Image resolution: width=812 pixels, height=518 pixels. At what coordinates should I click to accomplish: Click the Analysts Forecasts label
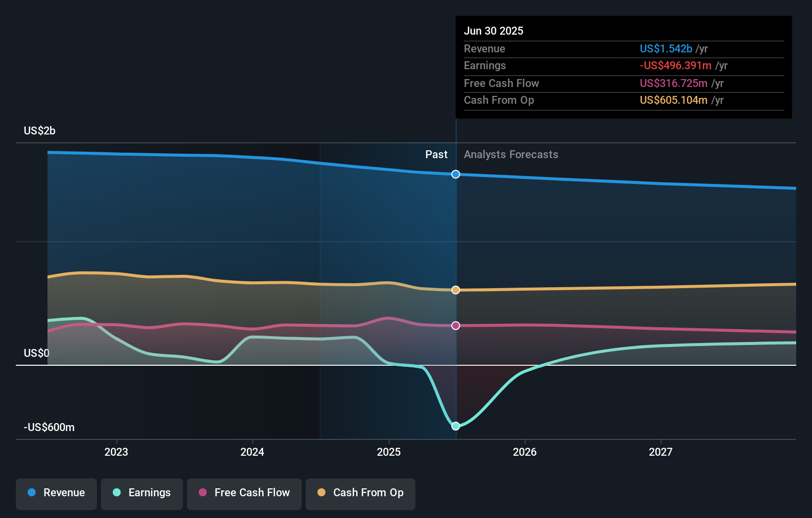511,154
